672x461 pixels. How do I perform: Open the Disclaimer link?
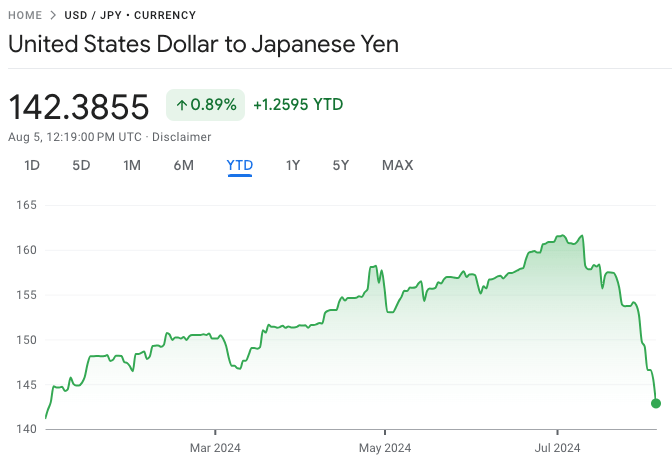pyautogui.click(x=181, y=136)
